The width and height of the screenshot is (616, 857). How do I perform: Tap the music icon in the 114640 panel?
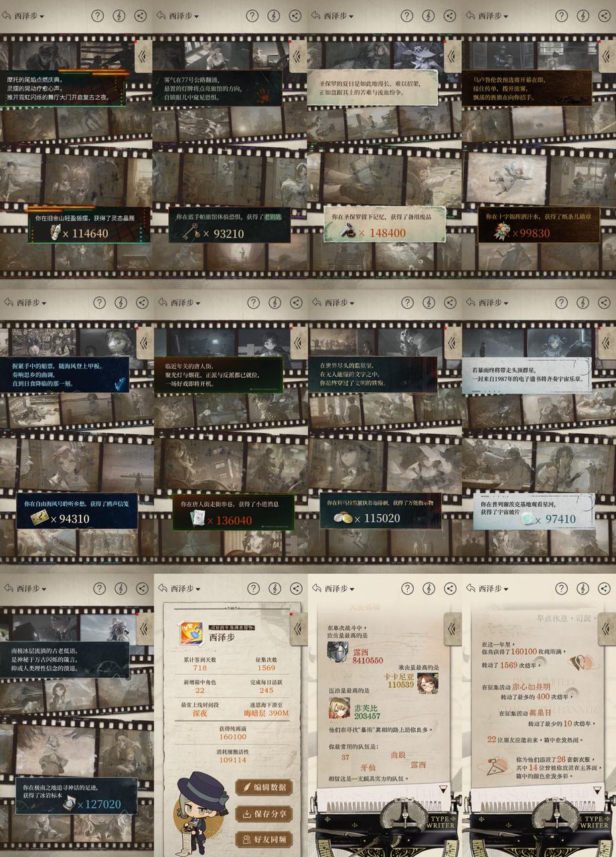pos(120,15)
